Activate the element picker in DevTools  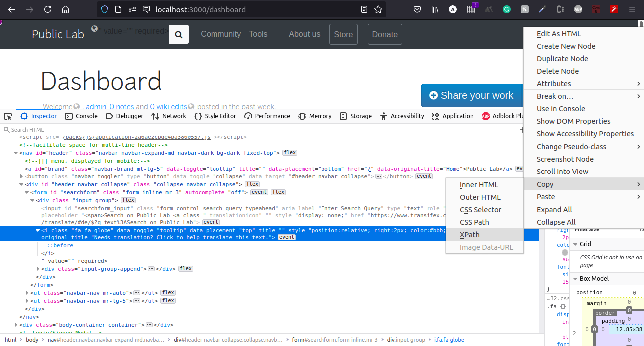(8, 116)
